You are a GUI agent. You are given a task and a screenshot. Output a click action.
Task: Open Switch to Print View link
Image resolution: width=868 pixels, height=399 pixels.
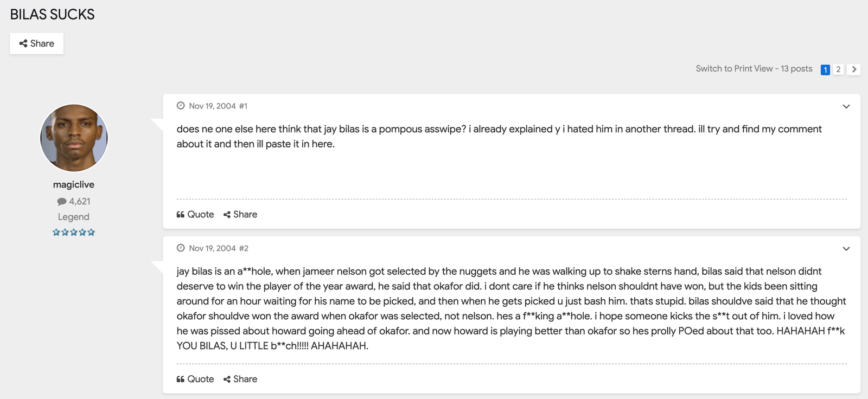(734, 69)
